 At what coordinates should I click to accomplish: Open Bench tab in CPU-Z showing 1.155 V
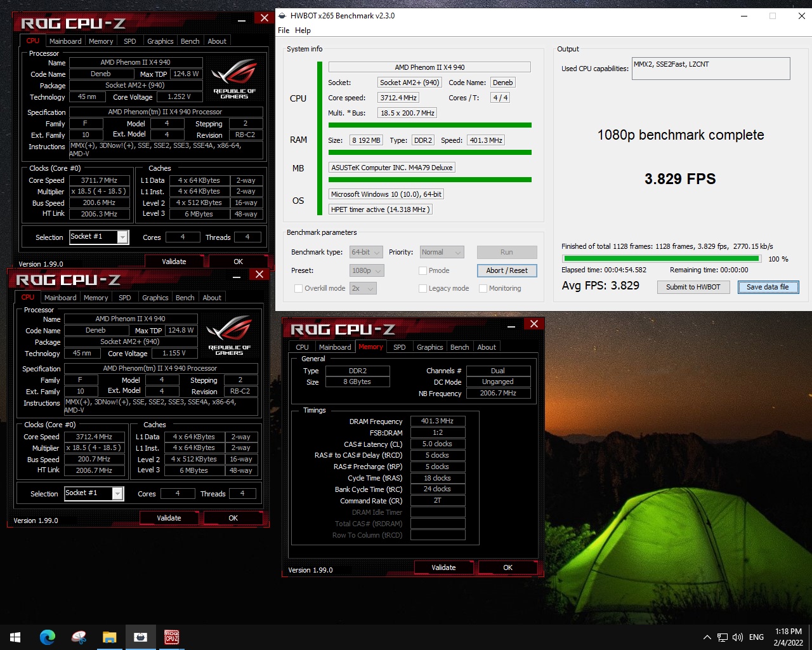(185, 298)
